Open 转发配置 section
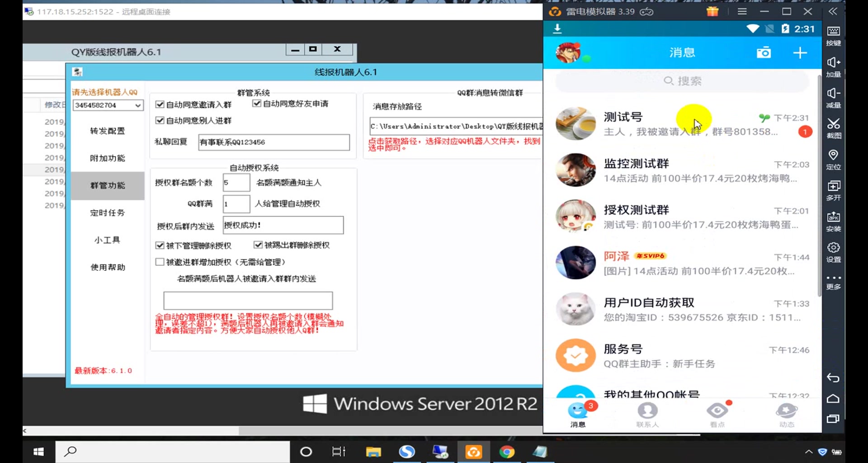This screenshot has height=463, width=868. 108,131
